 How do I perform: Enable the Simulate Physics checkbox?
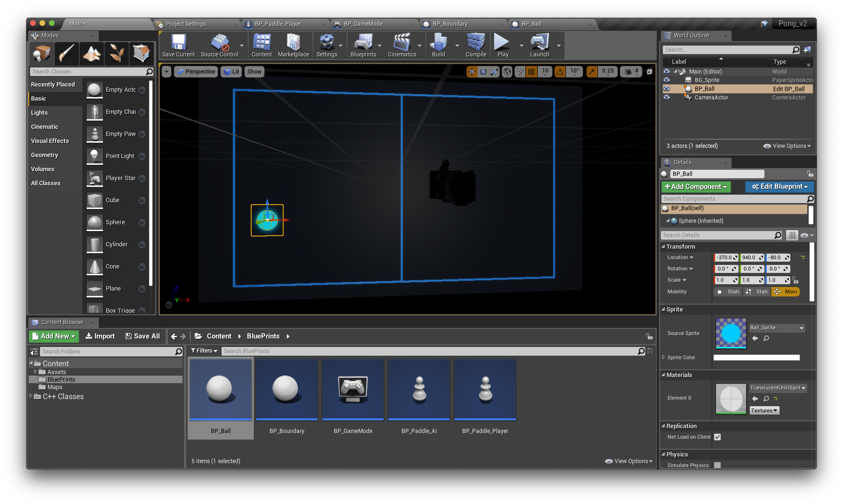[x=717, y=465]
